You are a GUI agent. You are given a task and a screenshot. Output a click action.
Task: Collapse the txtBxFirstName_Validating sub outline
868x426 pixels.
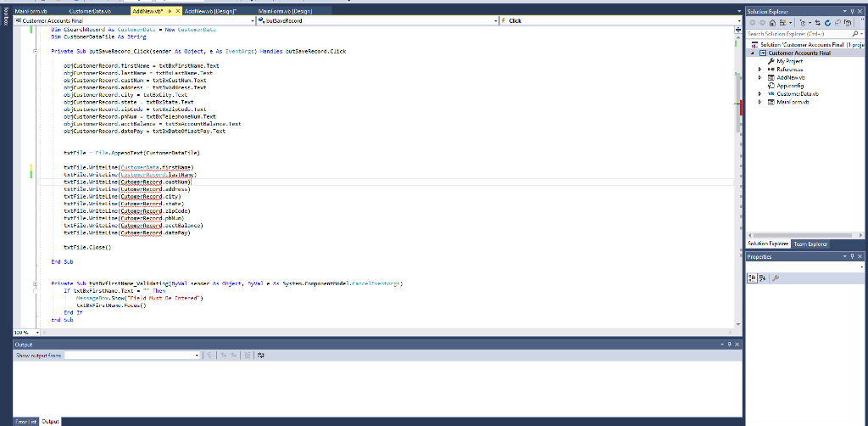click(x=35, y=283)
